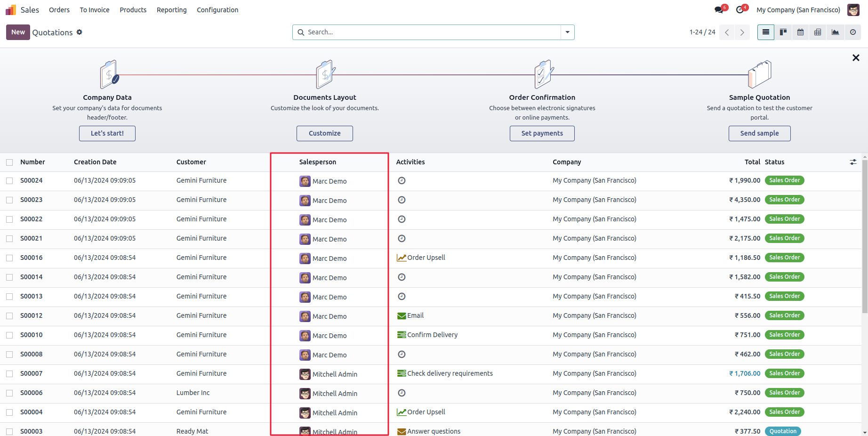Screen dimensions: 868x436
Task: Tick the checkbox for order S00023
Action: click(x=9, y=200)
